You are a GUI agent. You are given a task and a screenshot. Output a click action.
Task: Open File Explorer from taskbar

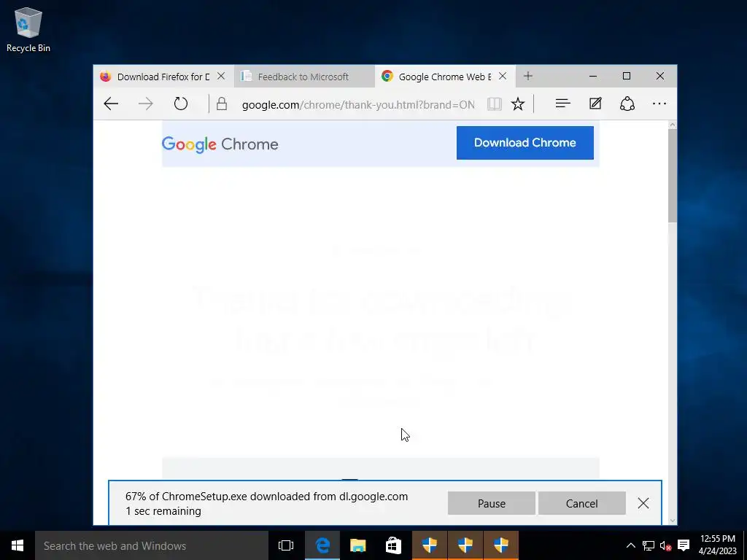coord(357,545)
